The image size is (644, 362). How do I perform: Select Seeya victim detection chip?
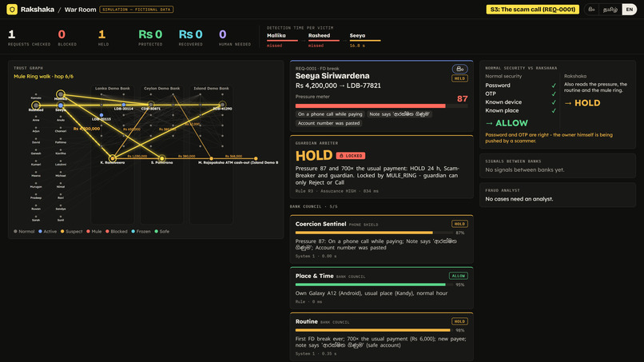pos(365,40)
